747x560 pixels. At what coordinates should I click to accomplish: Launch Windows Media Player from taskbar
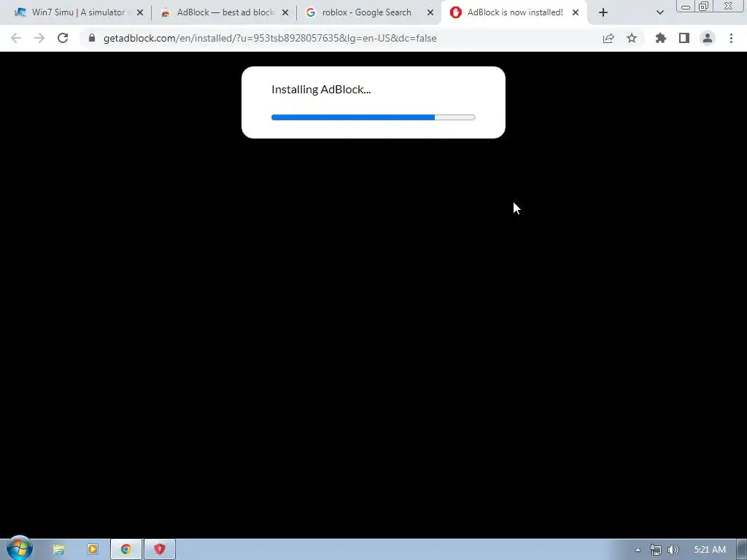point(93,550)
